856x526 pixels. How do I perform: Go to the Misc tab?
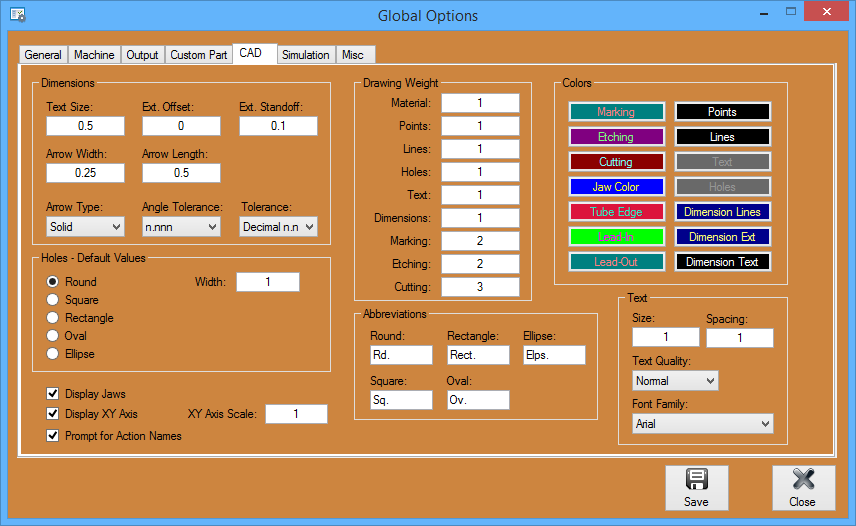pos(355,55)
